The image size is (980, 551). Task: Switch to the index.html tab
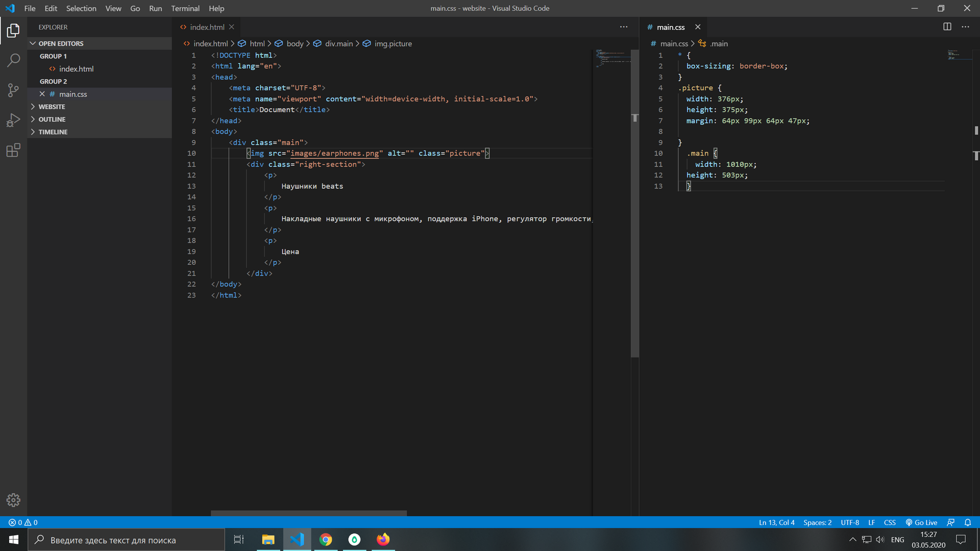click(x=207, y=27)
